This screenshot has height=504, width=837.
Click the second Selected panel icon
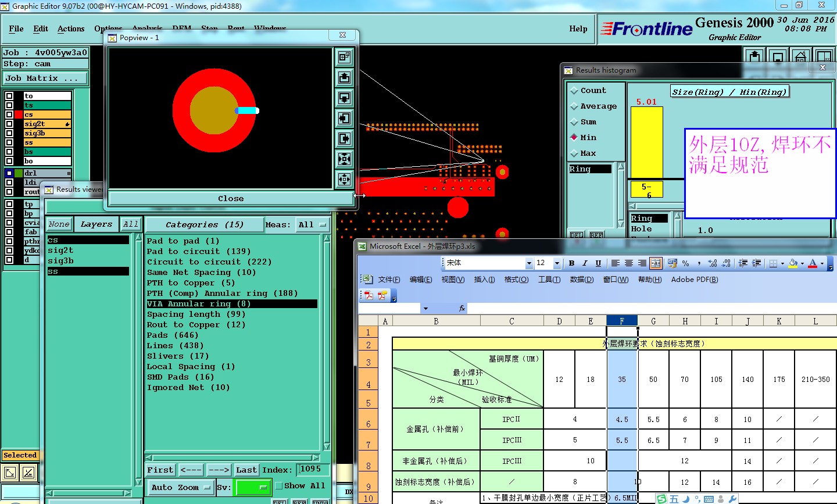click(28, 473)
